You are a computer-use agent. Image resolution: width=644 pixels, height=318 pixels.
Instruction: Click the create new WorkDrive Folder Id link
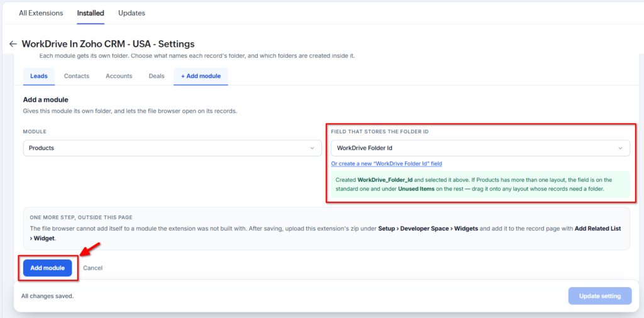pos(387,163)
